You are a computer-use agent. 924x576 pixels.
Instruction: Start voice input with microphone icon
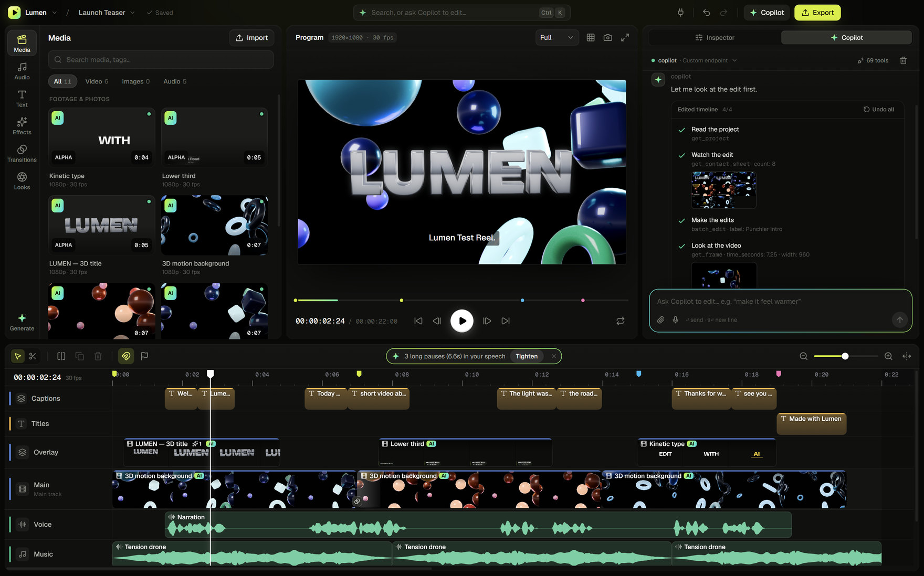[676, 319]
